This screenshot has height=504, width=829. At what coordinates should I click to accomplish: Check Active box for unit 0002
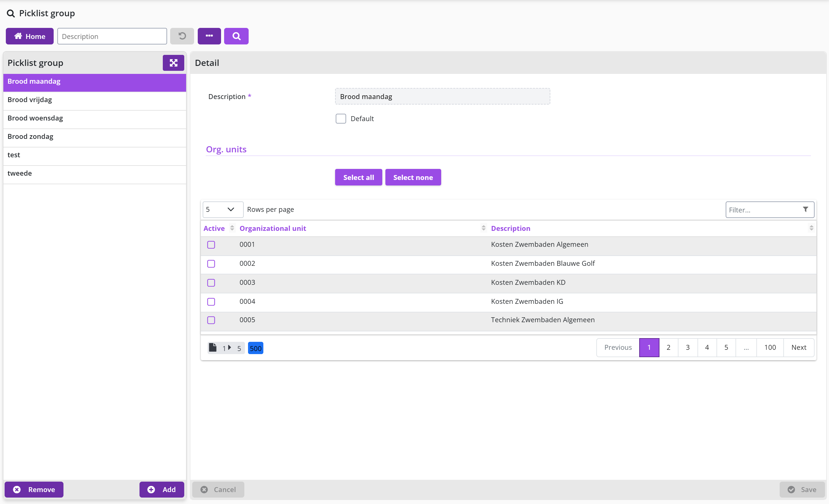pyautogui.click(x=211, y=264)
